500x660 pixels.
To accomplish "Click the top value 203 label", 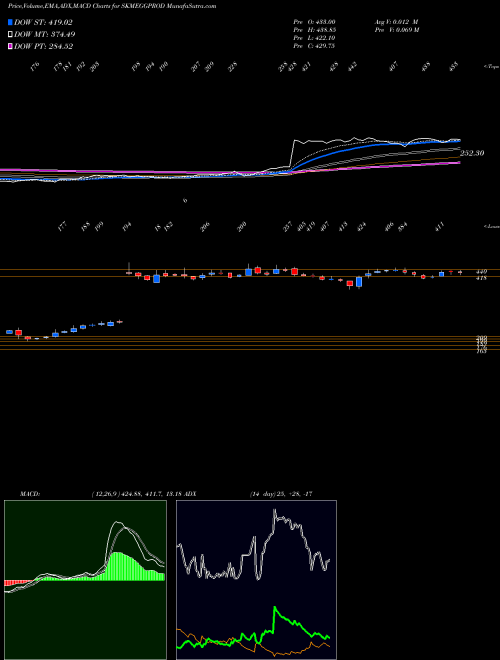I will pyautogui.click(x=94, y=67).
